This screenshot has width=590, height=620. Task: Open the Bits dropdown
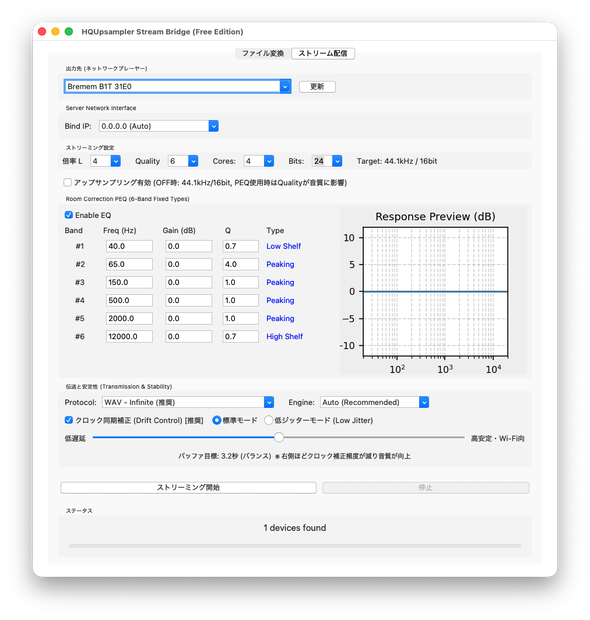pyautogui.click(x=327, y=161)
